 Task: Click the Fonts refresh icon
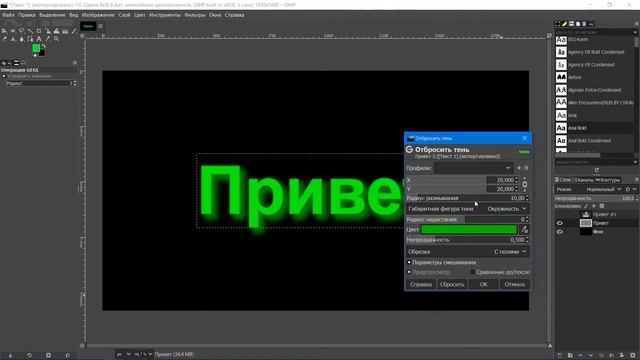597,170
